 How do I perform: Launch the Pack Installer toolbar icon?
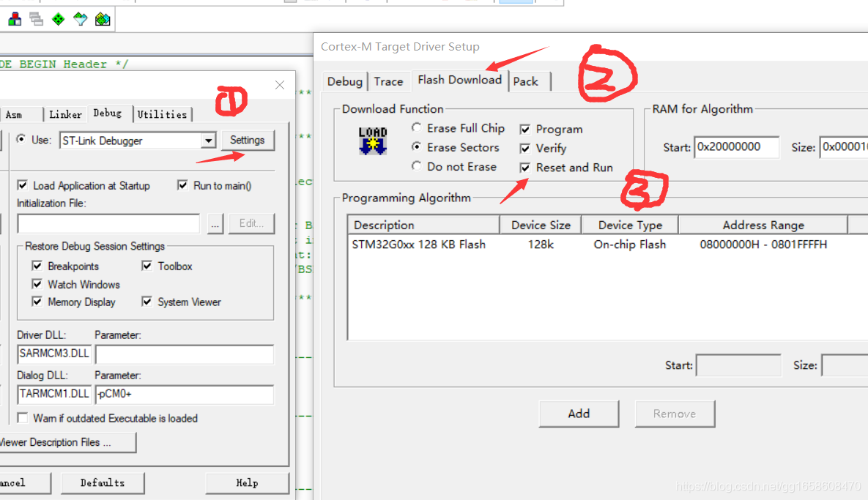click(x=103, y=20)
